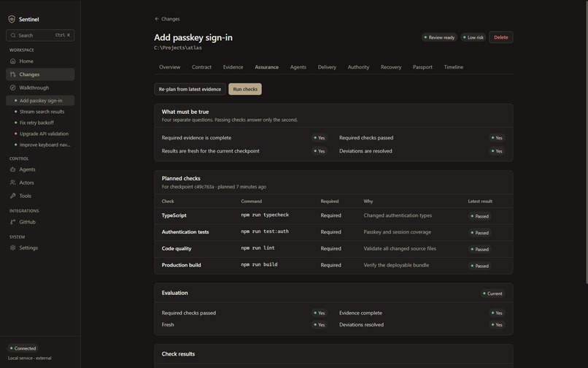The height and width of the screenshot is (368, 588).
Task: Click the Production build check name
Action: point(181,265)
